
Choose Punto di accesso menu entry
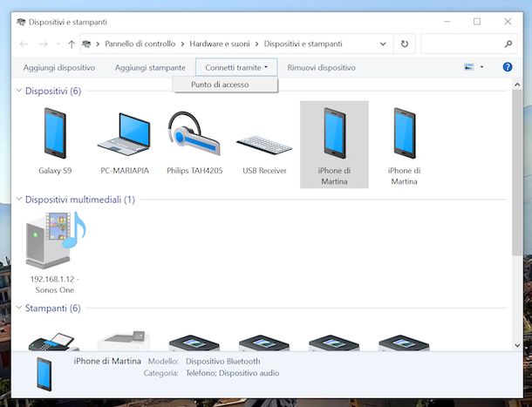225,85
